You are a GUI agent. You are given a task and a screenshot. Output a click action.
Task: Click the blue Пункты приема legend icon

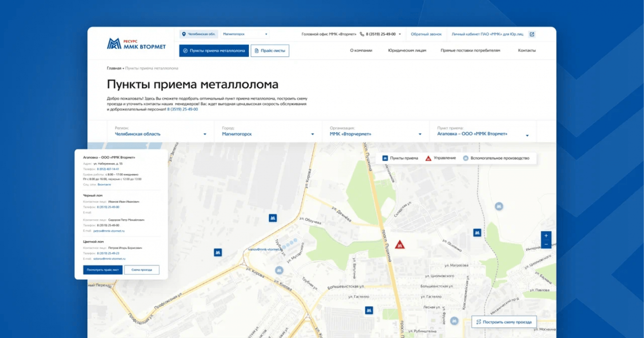pyautogui.click(x=385, y=158)
